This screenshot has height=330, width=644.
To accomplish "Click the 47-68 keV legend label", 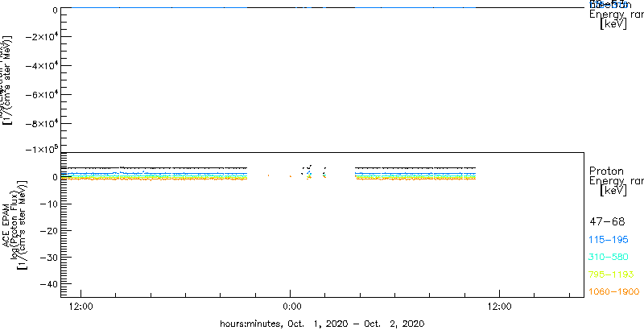I will (x=607, y=222).
